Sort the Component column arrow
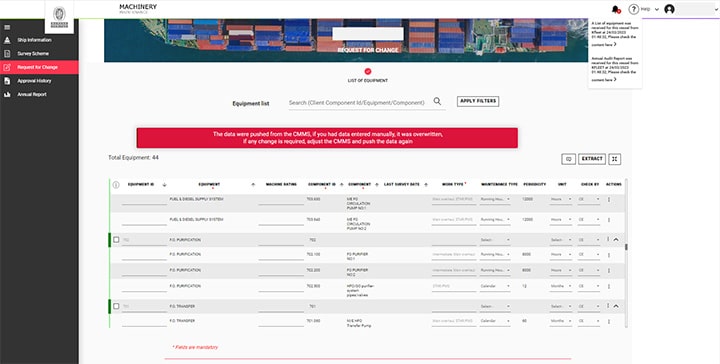 point(377,185)
